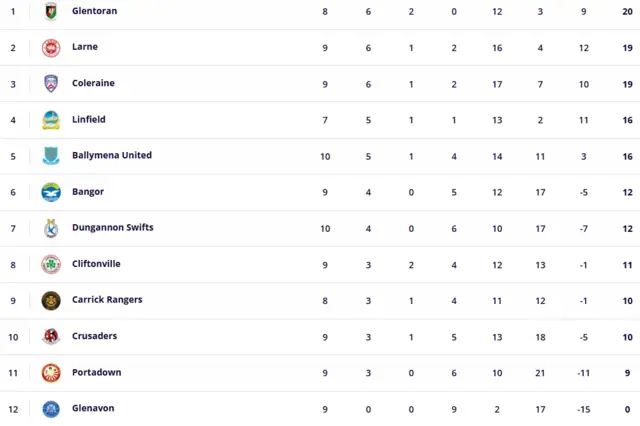Click the Larne club crest
The height and width of the screenshot is (426, 640).
51,48
